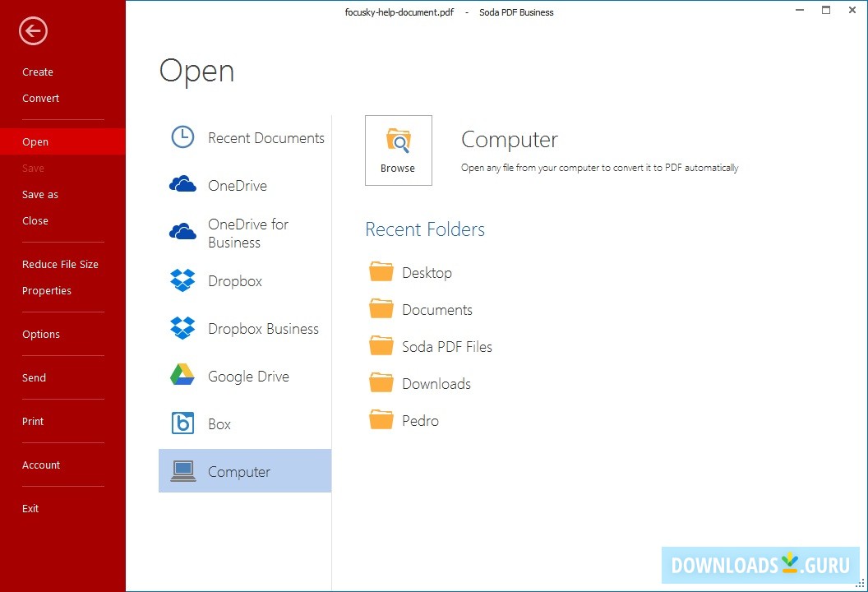Click the Desktop folder icon
Screen dimensions: 868x592
[381, 271]
